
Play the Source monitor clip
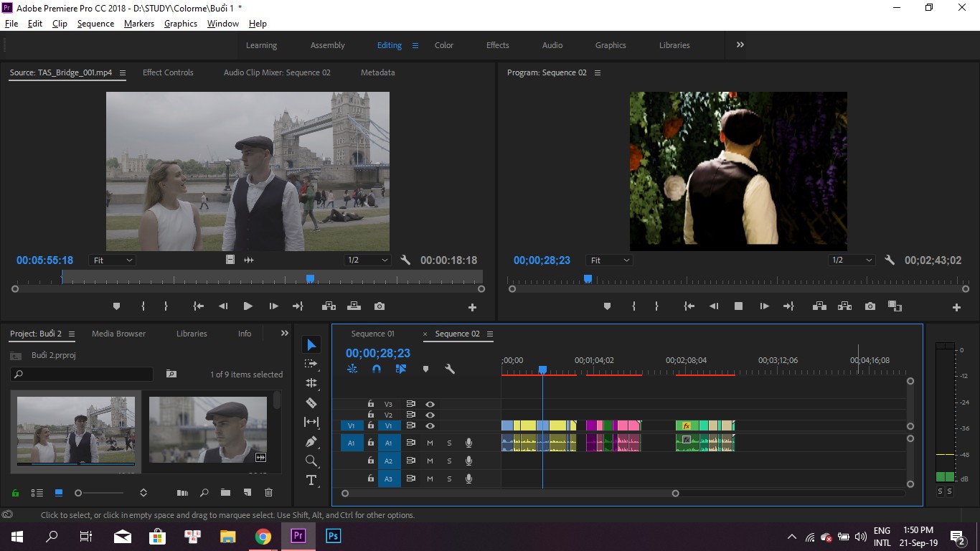click(248, 306)
